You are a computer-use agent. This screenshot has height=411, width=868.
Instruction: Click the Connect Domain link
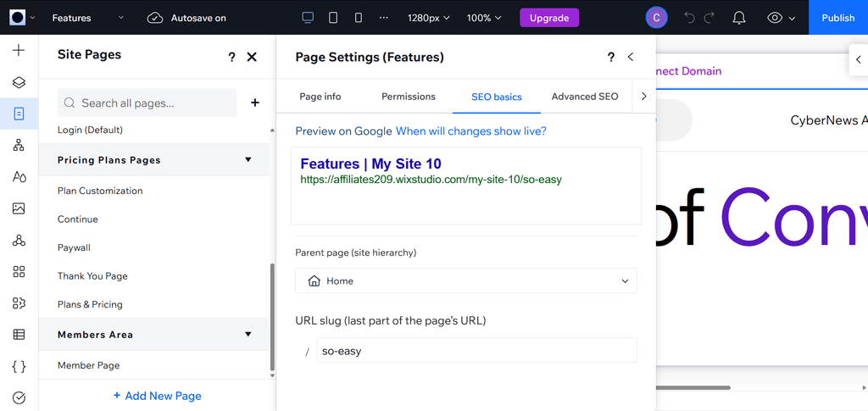pyautogui.click(x=688, y=71)
